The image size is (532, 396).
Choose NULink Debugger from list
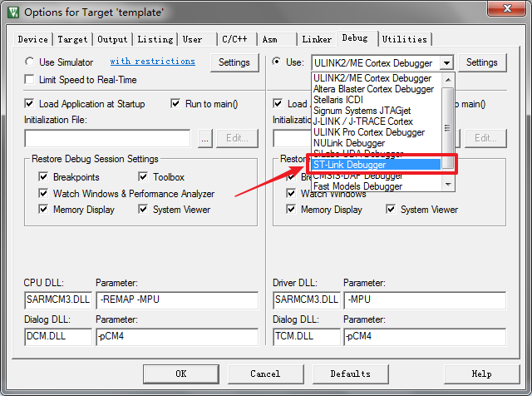pos(376,143)
